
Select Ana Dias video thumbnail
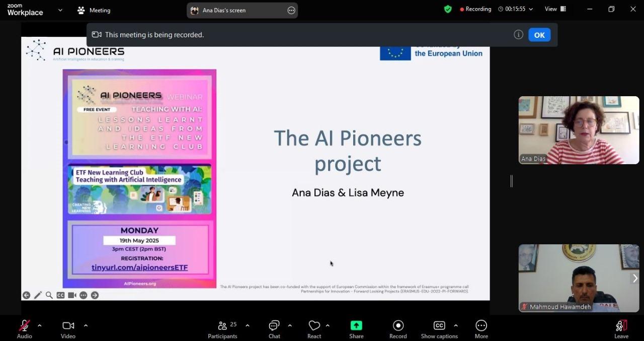coord(579,130)
